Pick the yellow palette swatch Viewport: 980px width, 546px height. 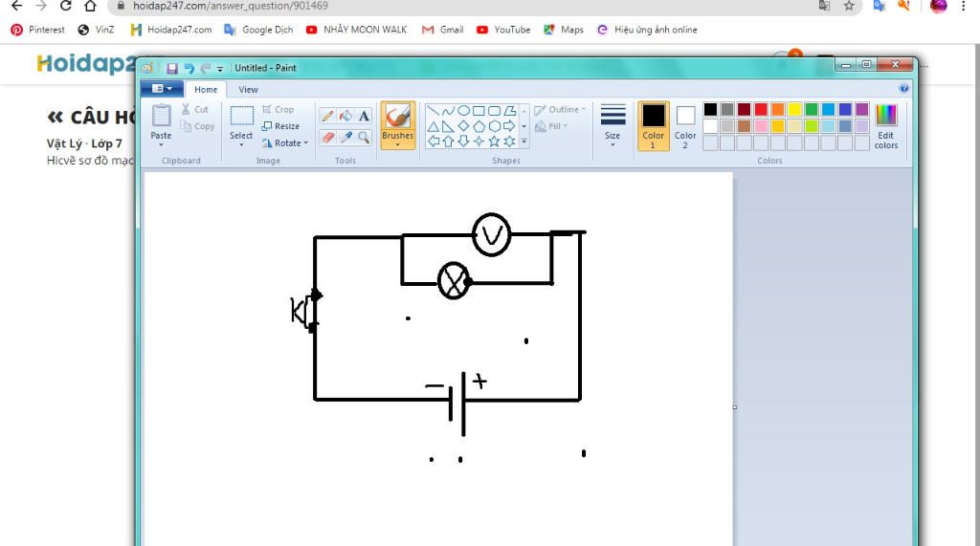coord(794,110)
